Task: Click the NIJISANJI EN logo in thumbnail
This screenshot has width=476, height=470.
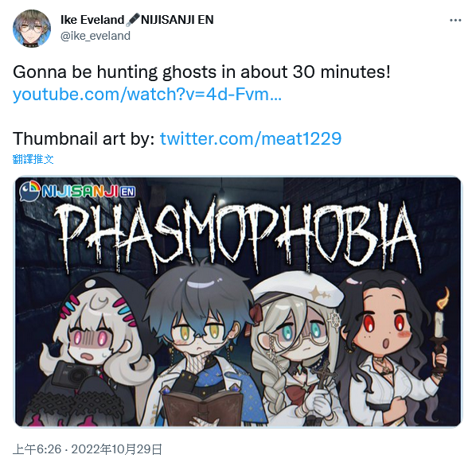Action: coord(77,191)
